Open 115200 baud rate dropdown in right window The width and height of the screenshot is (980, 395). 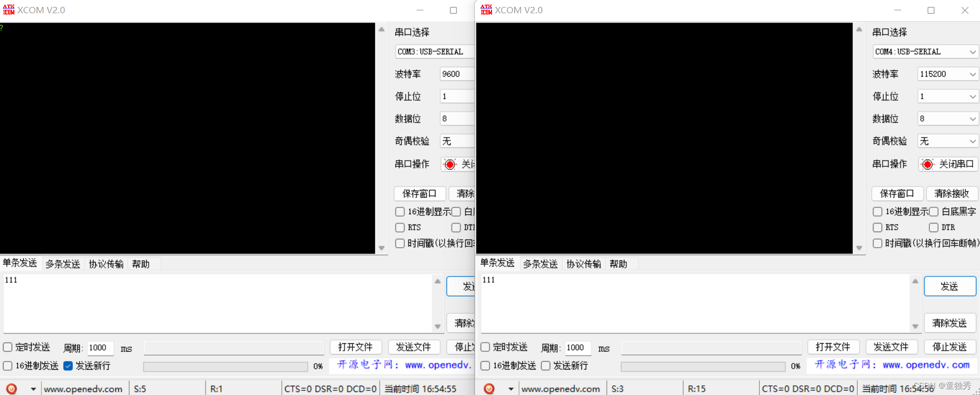(948, 74)
